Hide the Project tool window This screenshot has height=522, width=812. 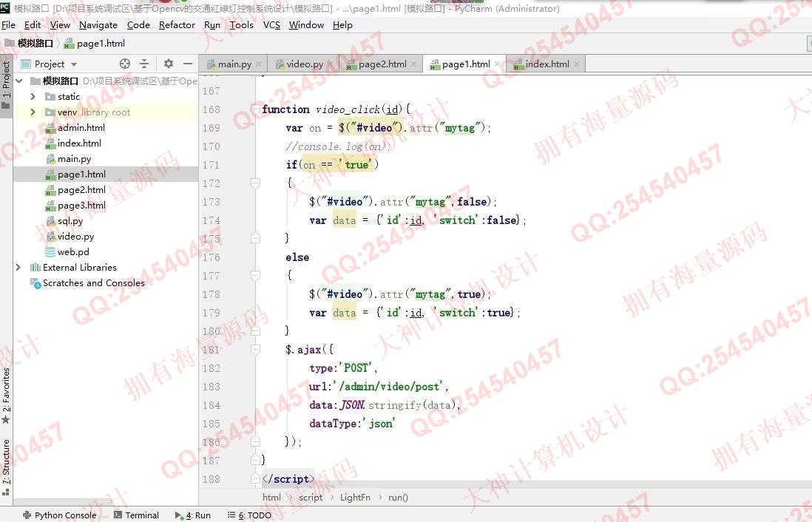point(188,64)
